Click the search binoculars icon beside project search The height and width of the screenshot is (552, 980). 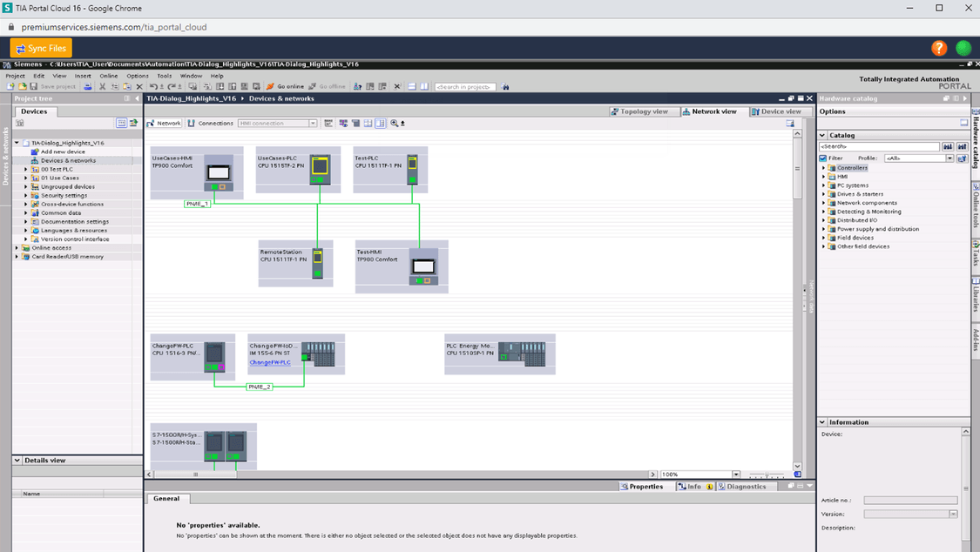(x=505, y=87)
